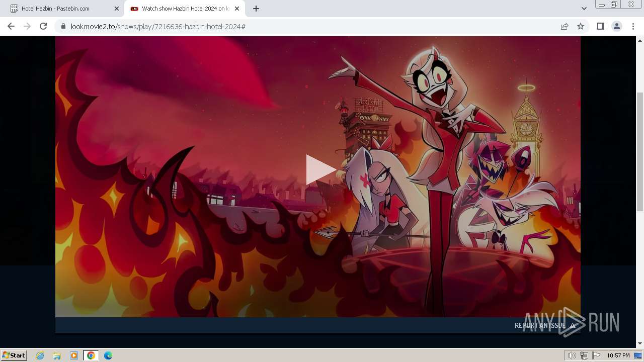Open File Explorer from the taskbar
This screenshot has height=362, width=644.
coord(57,355)
